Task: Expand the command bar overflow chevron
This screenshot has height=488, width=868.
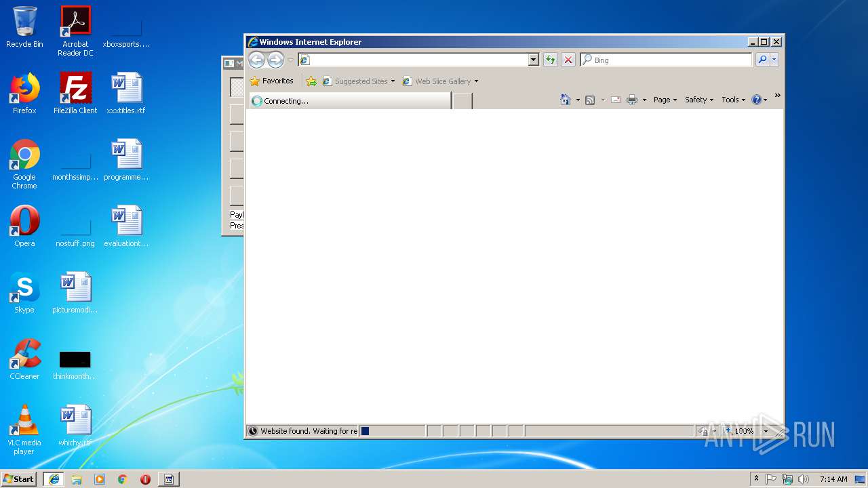Action: [777, 96]
